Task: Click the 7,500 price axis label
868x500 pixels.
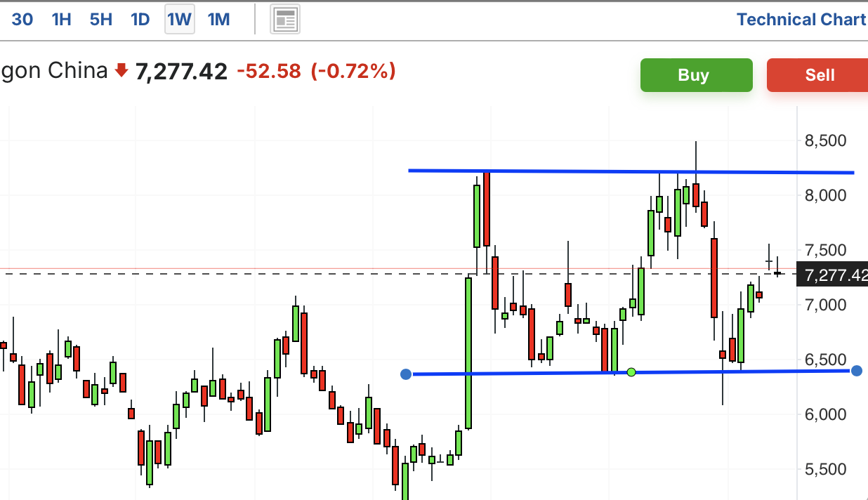Action: (825, 250)
